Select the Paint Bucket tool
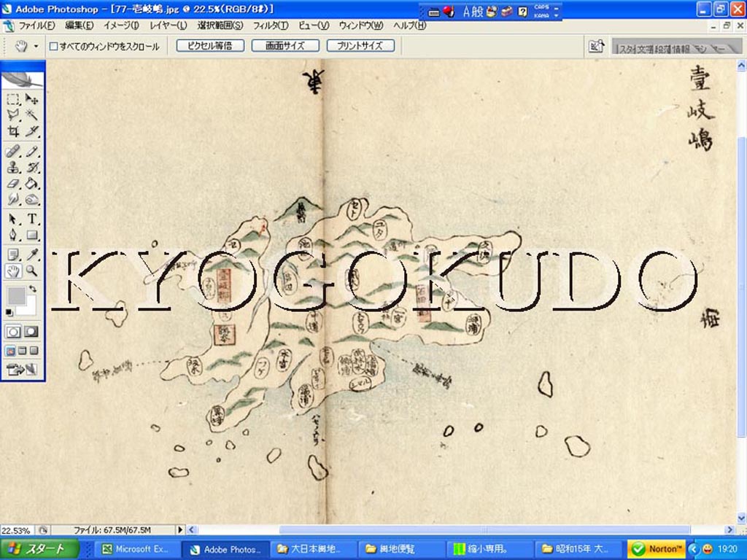This screenshot has height=560, width=747. [31, 183]
